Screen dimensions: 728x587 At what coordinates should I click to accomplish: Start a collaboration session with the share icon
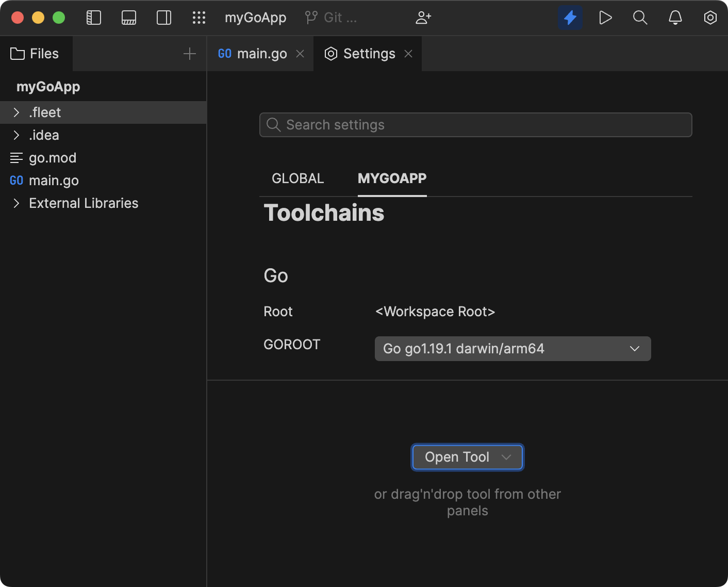pos(423,17)
